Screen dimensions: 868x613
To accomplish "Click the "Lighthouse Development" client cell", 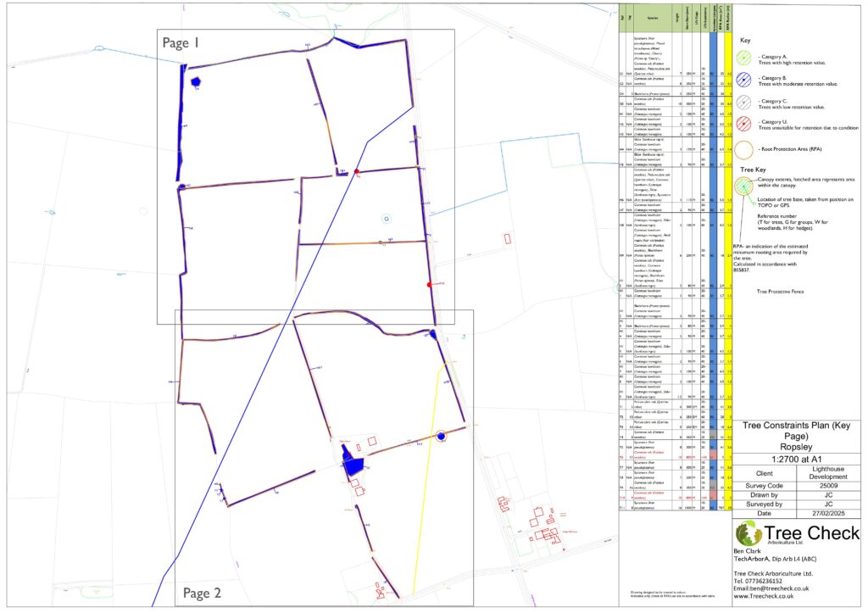I will click(x=833, y=472).
